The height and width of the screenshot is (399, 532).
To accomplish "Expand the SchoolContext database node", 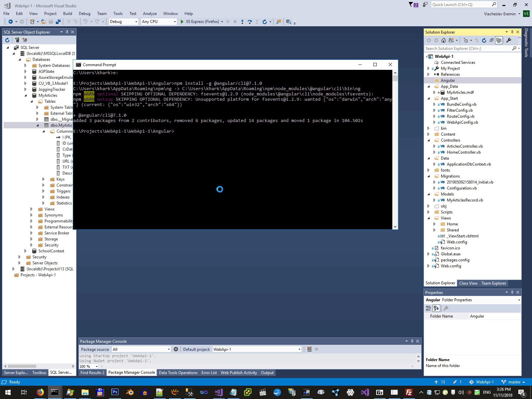I will 25,251.
